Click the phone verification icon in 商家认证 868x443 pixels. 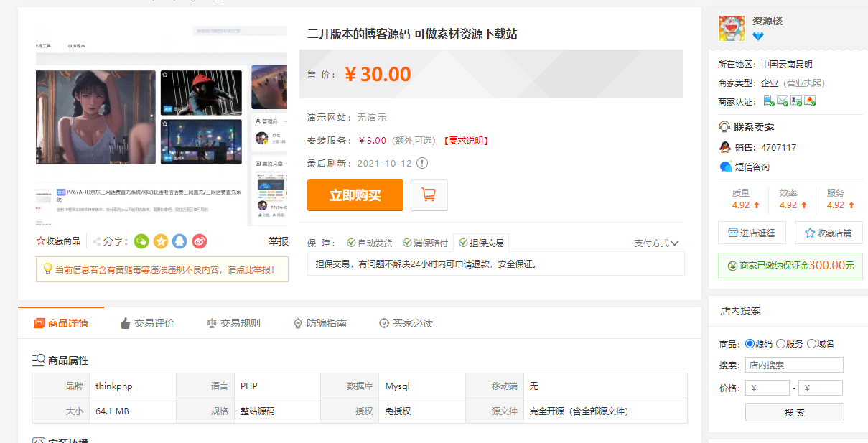tap(767, 101)
